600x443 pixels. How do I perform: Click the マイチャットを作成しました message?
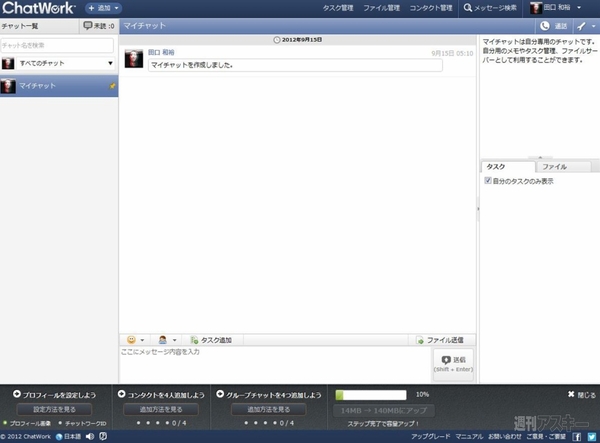point(295,65)
